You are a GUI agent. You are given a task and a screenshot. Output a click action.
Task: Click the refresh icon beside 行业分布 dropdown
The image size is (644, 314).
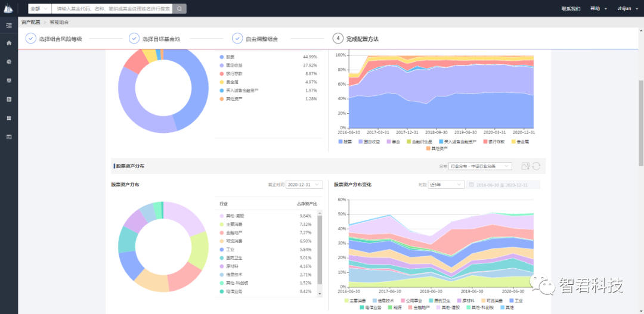pos(536,166)
